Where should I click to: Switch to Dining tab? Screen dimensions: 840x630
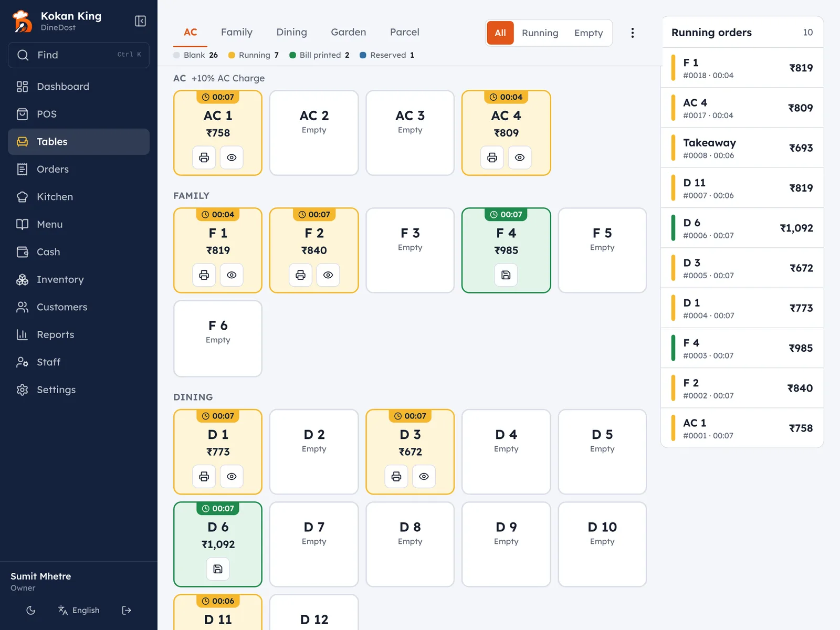point(292,33)
